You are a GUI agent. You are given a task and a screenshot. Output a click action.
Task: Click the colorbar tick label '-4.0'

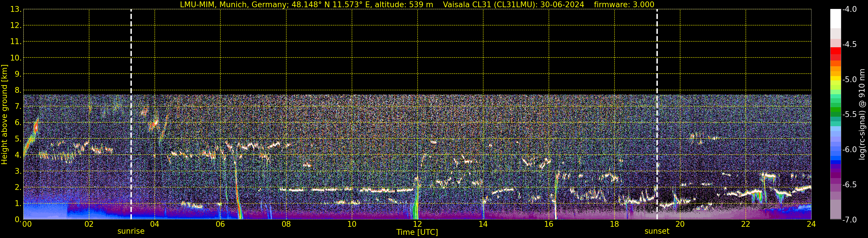[x=850, y=10]
